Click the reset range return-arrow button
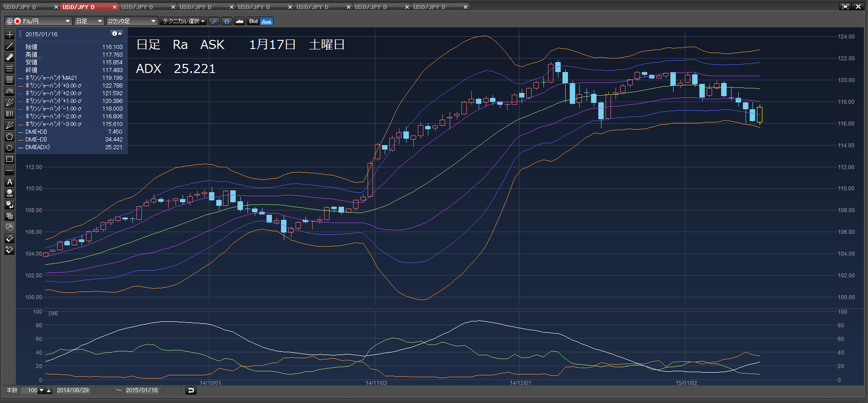The width and height of the screenshot is (868, 403). [x=191, y=390]
